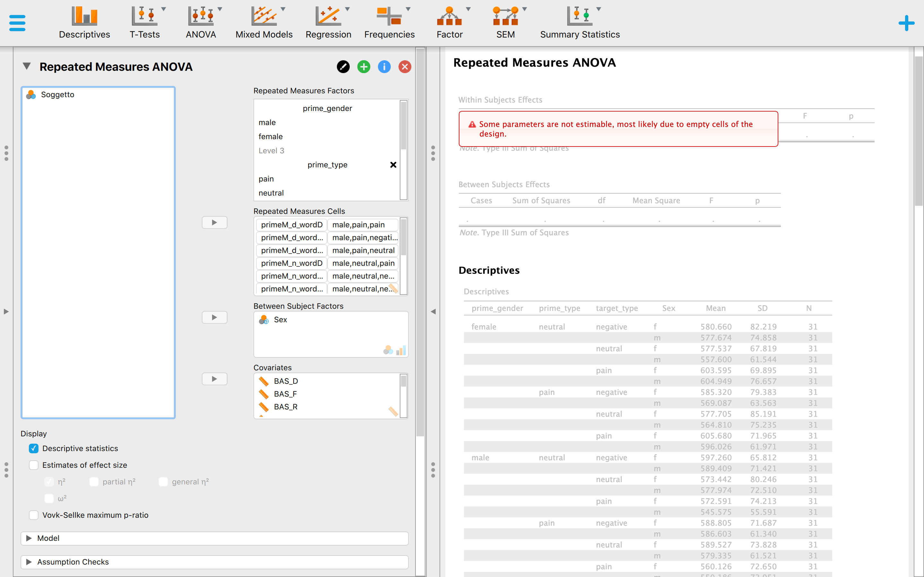Click the arrow to move variable into Covariates
The image size is (924, 577).
[214, 379]
